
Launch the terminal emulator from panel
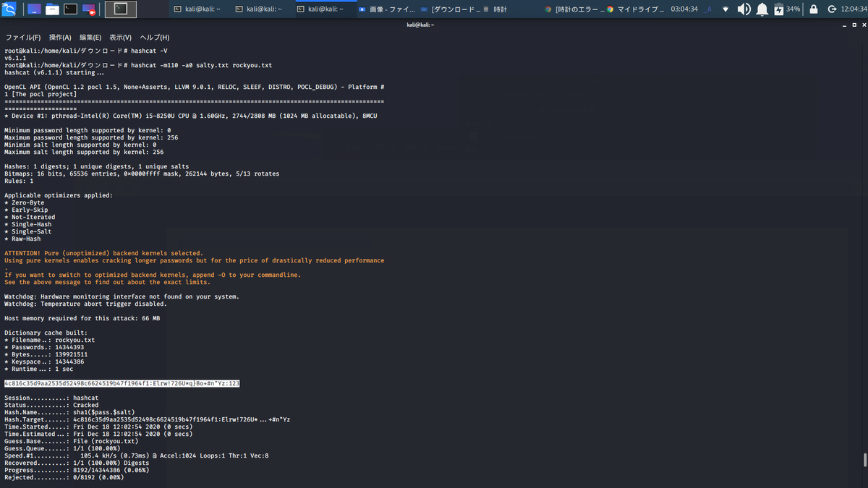point(70,9)
